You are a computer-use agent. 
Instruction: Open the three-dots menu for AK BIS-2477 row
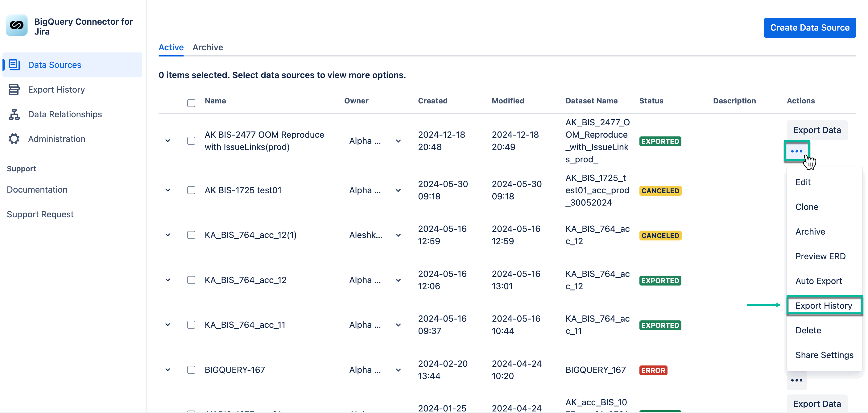[x=796, y=151]
